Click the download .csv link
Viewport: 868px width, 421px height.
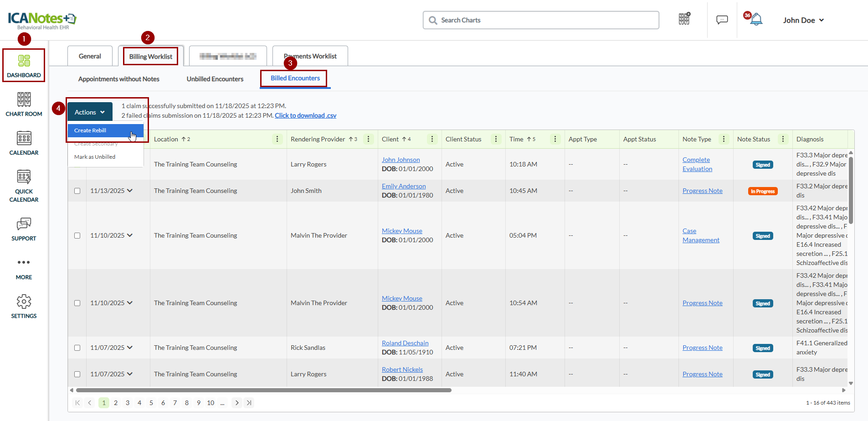305,115
